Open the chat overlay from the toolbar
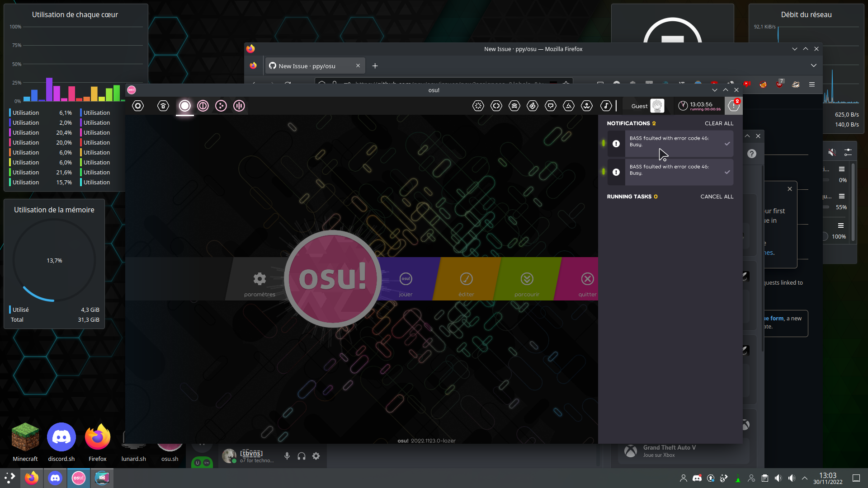The height and width of the screenshot is (488, 868). pos(551,106)
